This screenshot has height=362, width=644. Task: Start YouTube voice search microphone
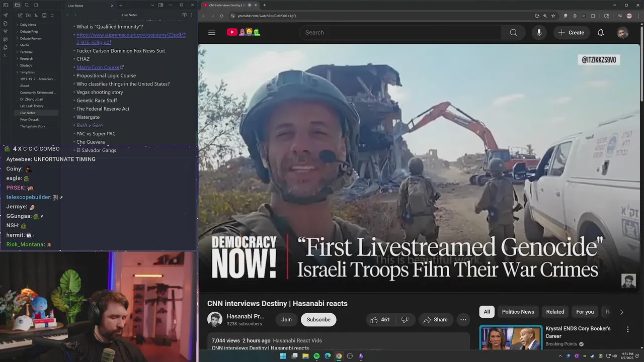point(539,32)
